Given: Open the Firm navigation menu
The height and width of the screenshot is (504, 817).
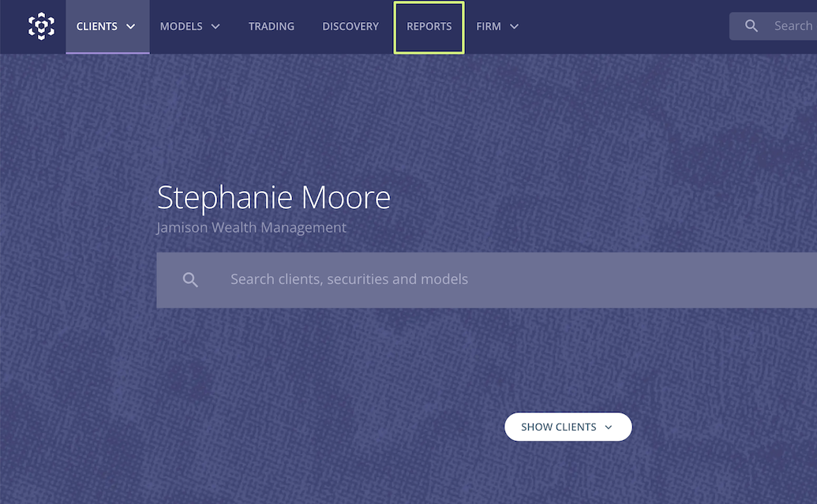Looking at the screenshot, I should click(497, 27).
